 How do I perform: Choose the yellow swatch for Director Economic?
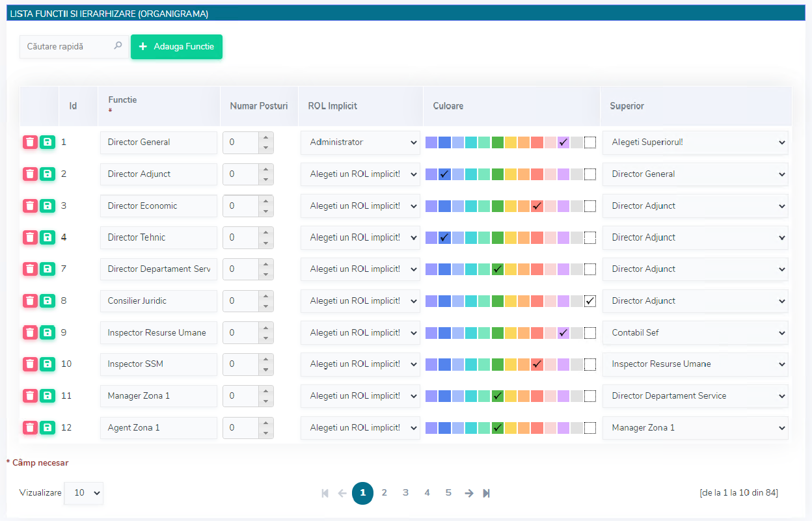[511, 206]
